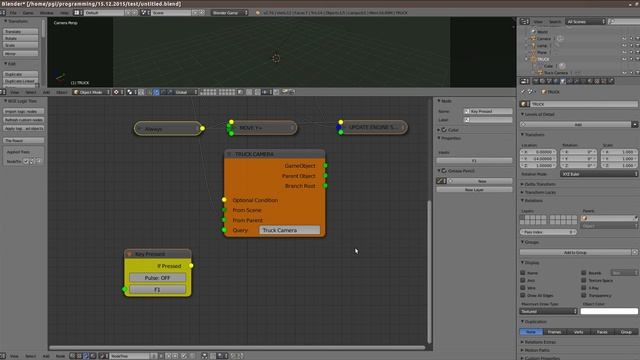
Task: Click If Pressed output socket
Action: click(191, 266)
